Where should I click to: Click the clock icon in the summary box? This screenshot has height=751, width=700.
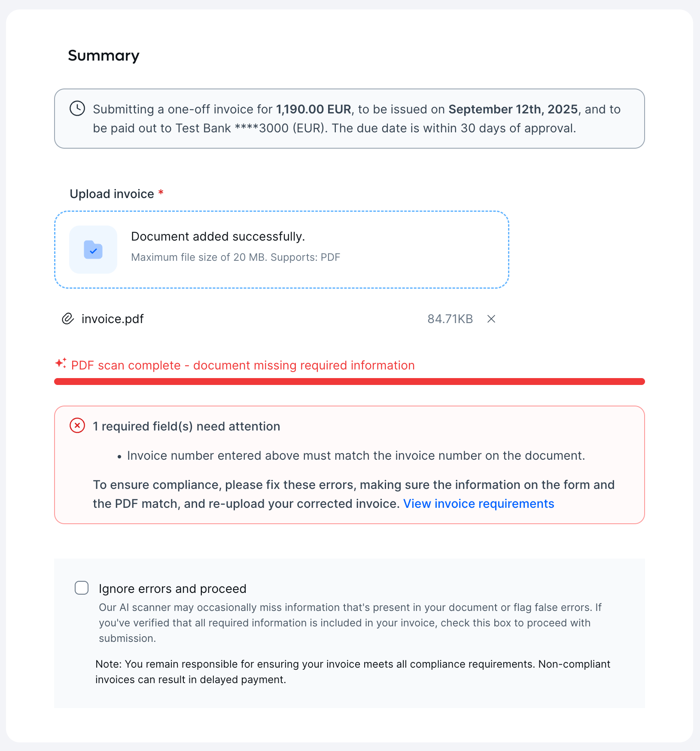[x=77, y=109]
